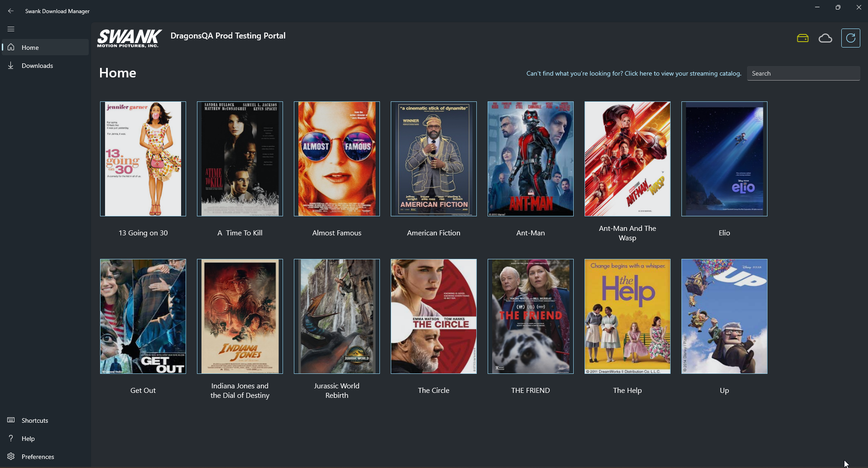The image size is (868, 468).
Task: Click the yellow storage drive icon
Action: (x=803, y=38)
